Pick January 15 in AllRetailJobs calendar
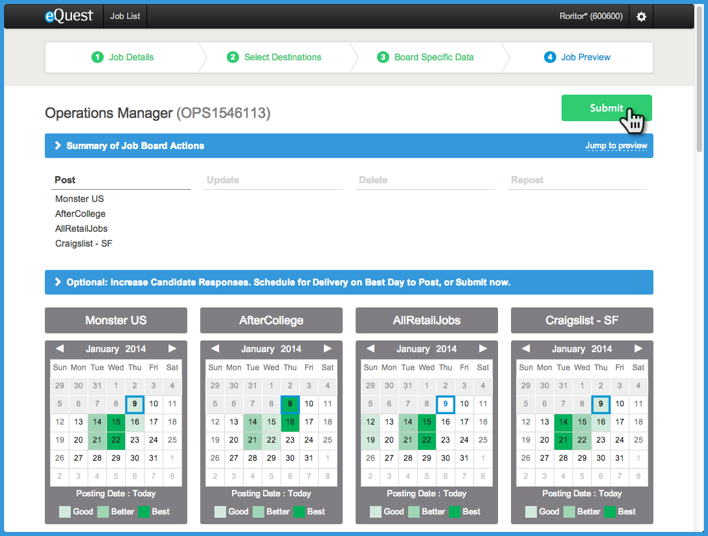This screenshot has width=708, height=536. (x=427, y=422)
